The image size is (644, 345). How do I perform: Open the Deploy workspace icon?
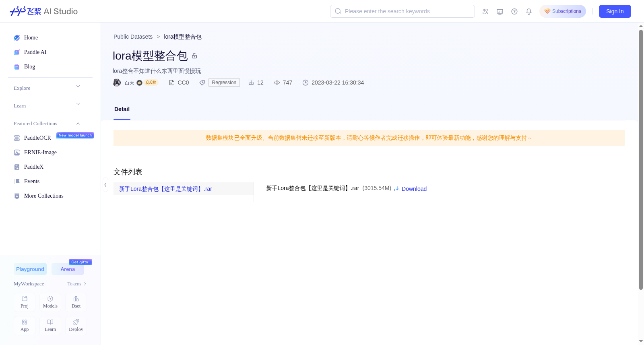[x=76, y=326]
